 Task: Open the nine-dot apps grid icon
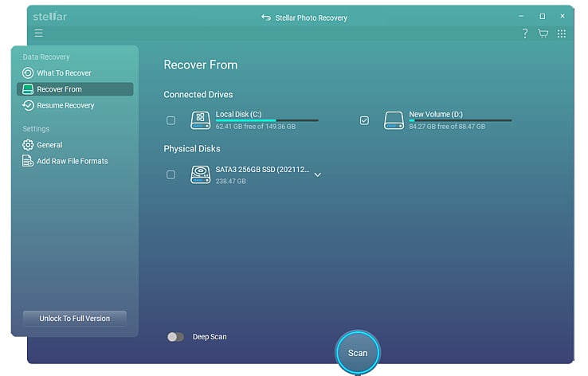562,33
